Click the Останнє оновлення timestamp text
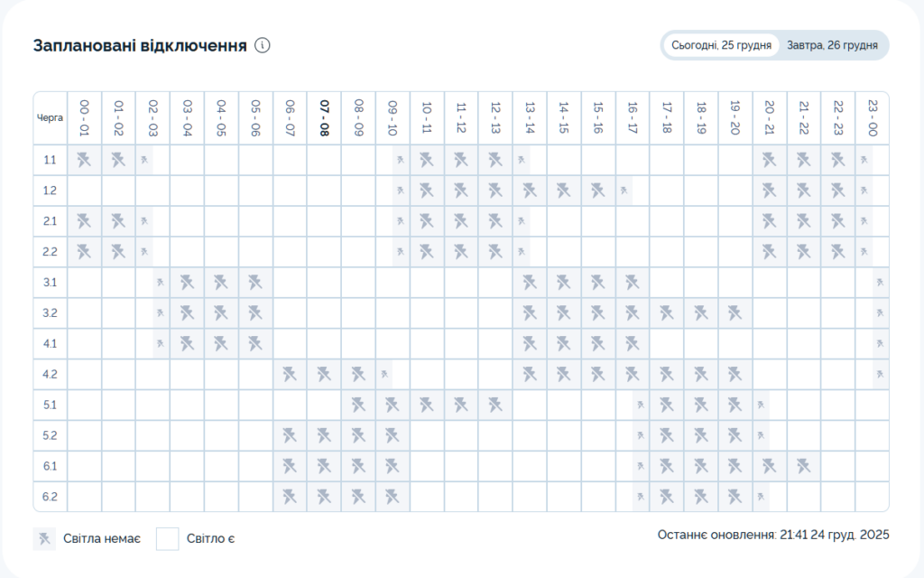 (773, 535)
